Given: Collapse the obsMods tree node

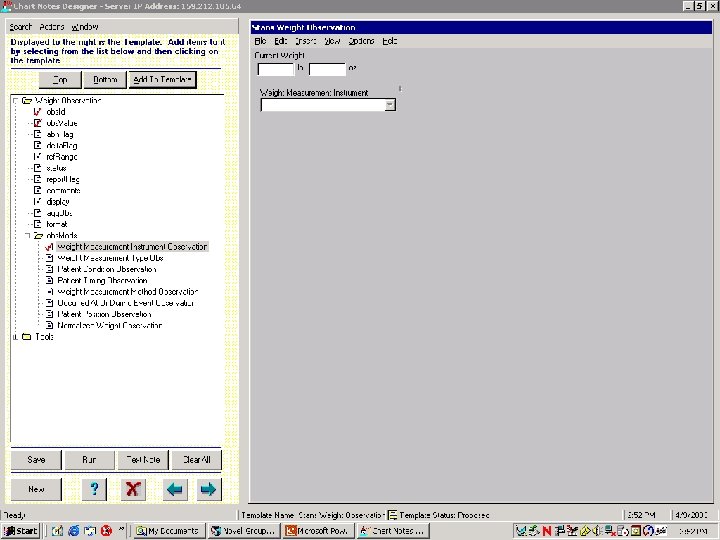Looking at the screenshot, I should click(x=28, y=236).
